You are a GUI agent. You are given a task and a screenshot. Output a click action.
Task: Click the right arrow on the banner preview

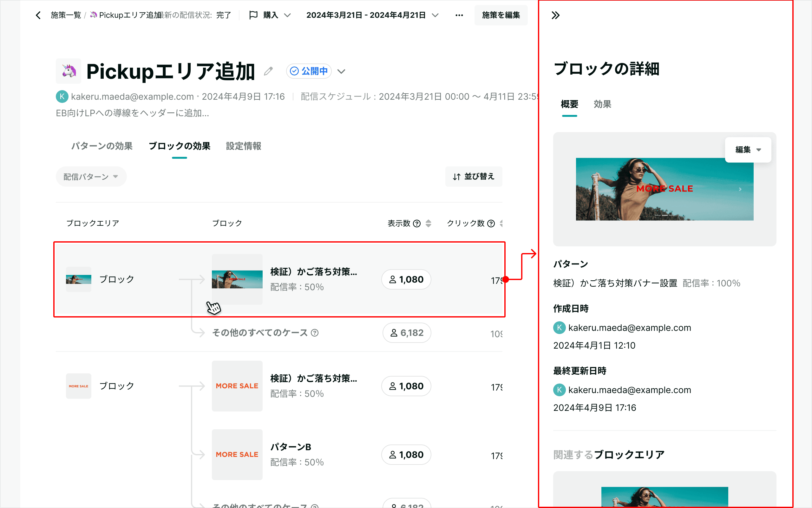click(740, 190)
